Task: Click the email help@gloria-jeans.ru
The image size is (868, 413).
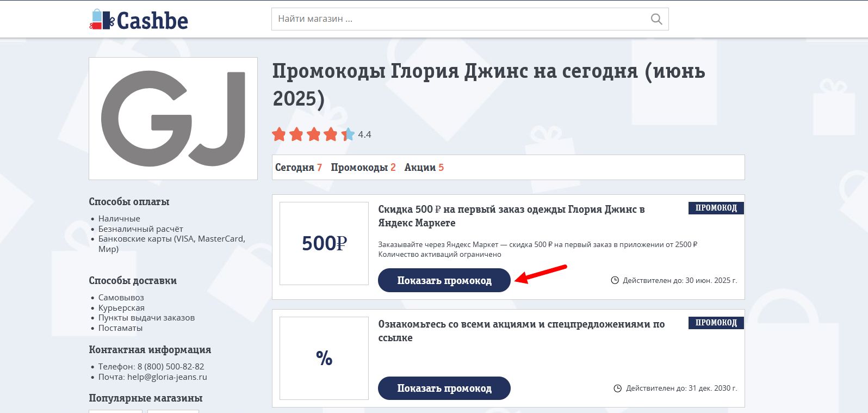Action: (167, 377)
